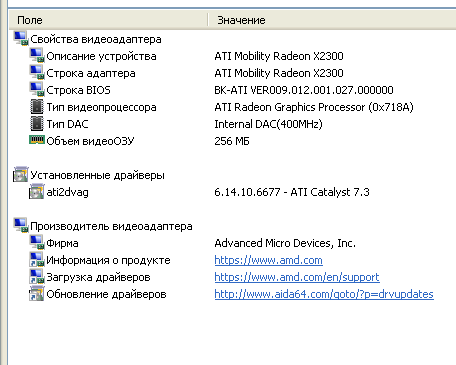Viewport: 456px width, 365px height.
Task: Click the chip icon beside Тип видеопроцессора
Action: (37, 107)
